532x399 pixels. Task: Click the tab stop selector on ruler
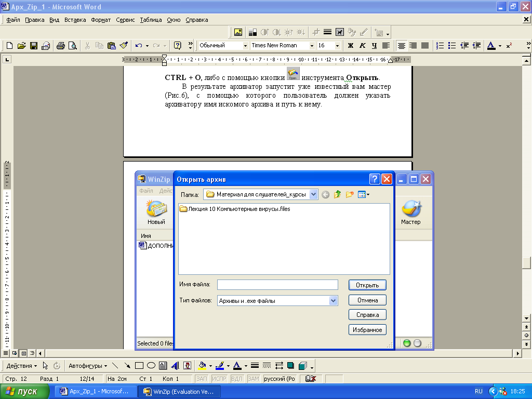[7, 60]
